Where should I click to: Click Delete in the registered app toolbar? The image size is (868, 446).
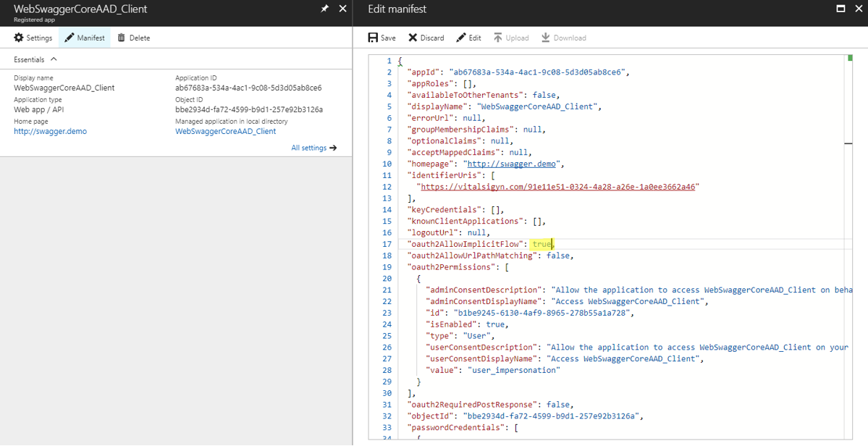click(x=133, y=38)
